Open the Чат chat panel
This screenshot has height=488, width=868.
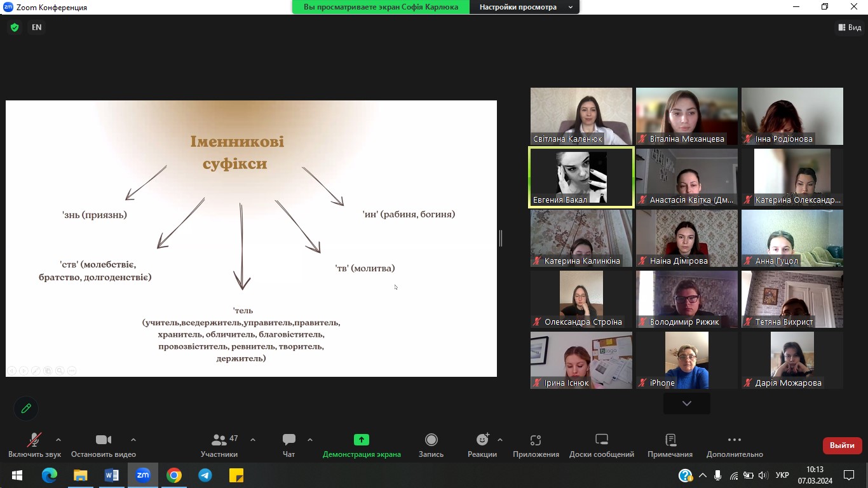(289, 445)
